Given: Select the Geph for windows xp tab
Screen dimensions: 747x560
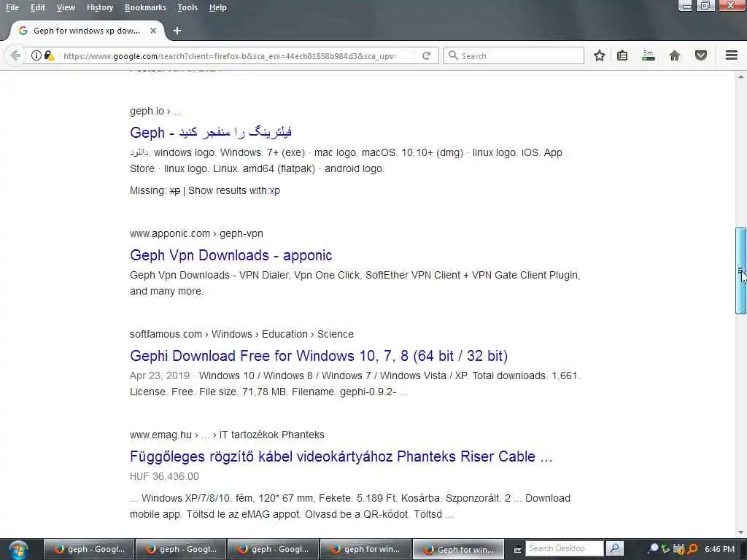Looking at the screenshot, I should 86,31.
